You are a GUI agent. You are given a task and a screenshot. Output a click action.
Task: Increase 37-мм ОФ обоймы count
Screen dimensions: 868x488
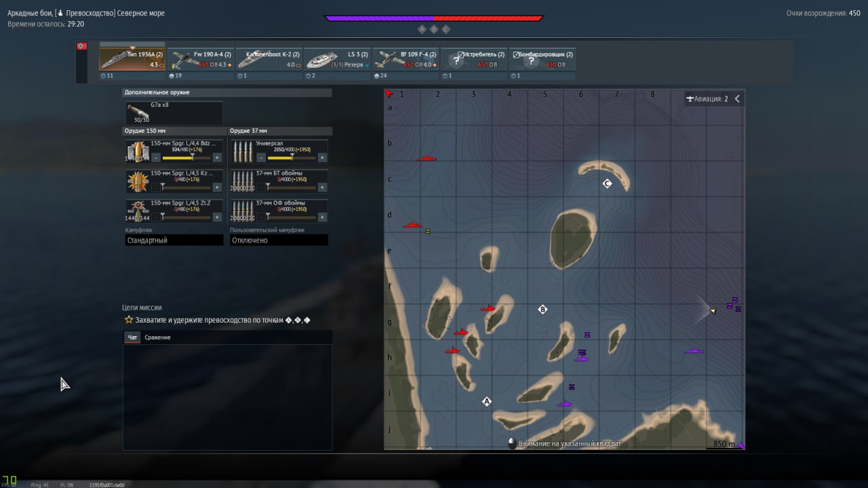323,217
